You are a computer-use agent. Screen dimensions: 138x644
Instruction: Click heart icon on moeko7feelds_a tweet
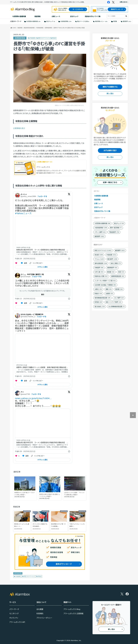[x=16, y=381]
